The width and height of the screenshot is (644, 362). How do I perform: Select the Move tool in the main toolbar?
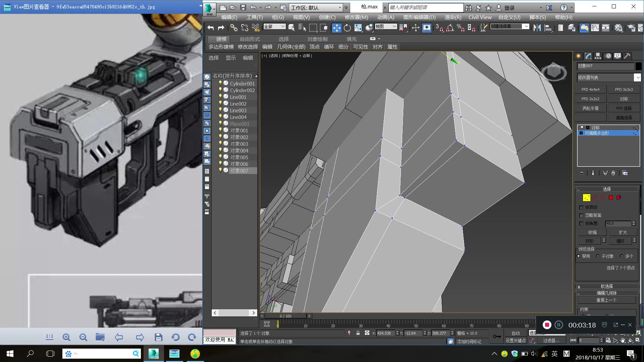pyautogui.click(x=336, y=28)
